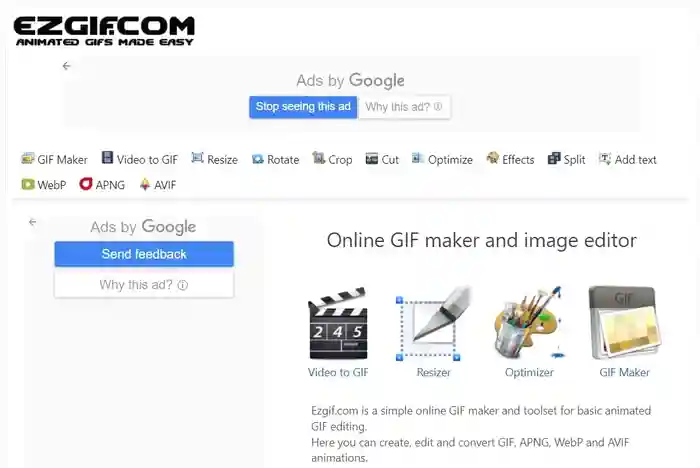Image resolution: width=700 pixels, height=468 pixels.
Task: Click the 'Here you can create, edit and convert' line
Action: pyautogui.click(x=470, y=443)
